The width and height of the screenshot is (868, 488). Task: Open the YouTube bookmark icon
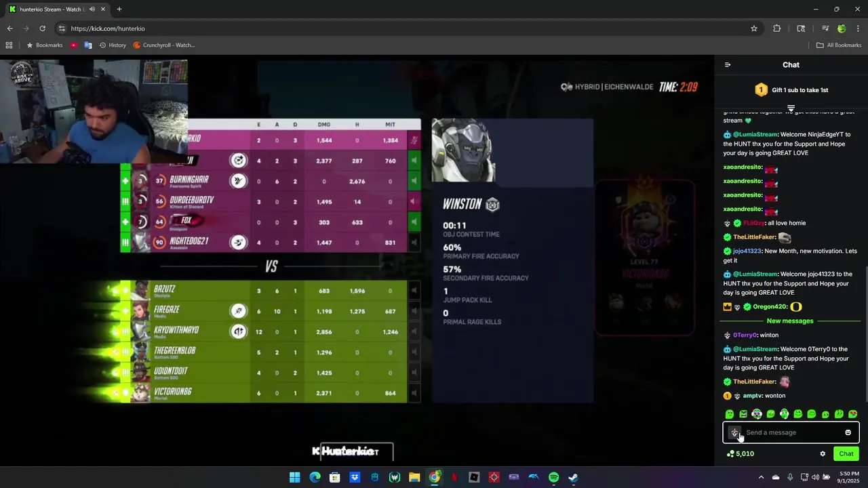click(74, 45)
